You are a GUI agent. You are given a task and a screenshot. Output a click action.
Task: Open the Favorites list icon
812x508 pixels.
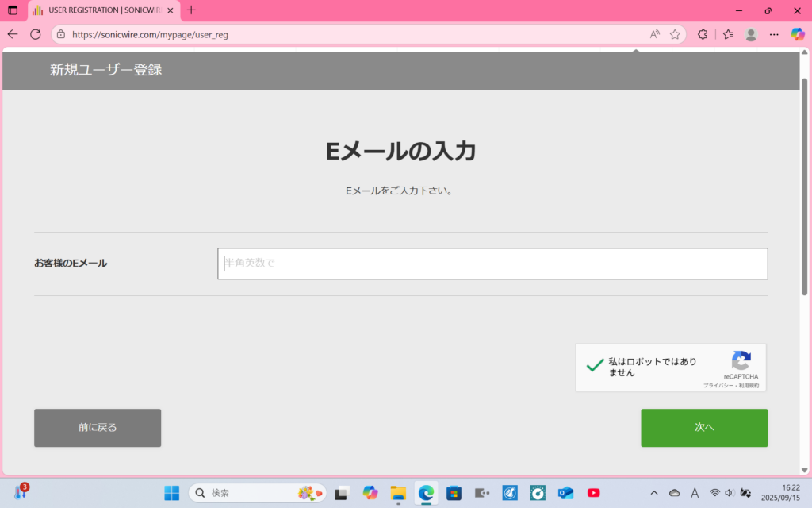point(728,34)
